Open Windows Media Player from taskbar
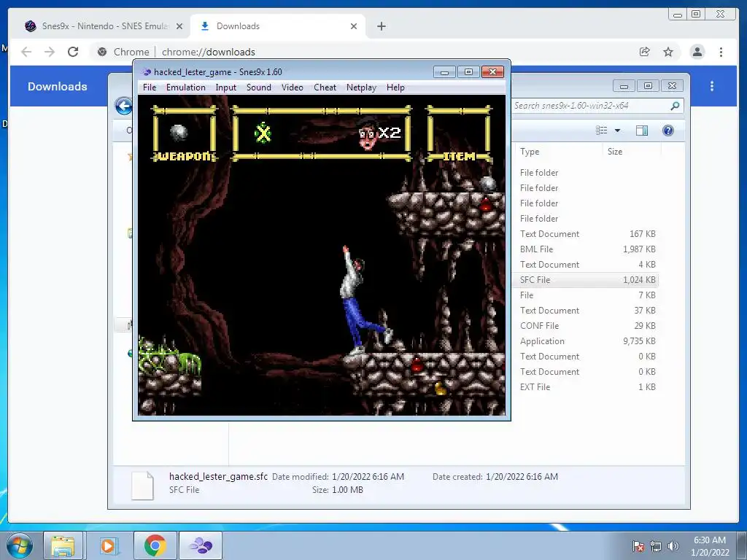The width and height of the screenshot is (747, 560). click(x=108, y=545)
